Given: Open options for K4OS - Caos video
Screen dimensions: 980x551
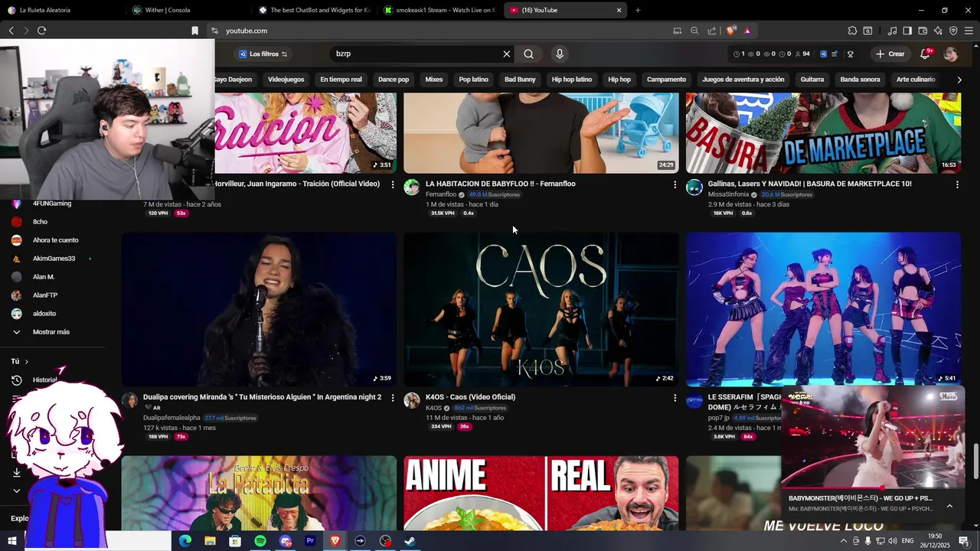Looking at the screenshot, I should [675, 398].
